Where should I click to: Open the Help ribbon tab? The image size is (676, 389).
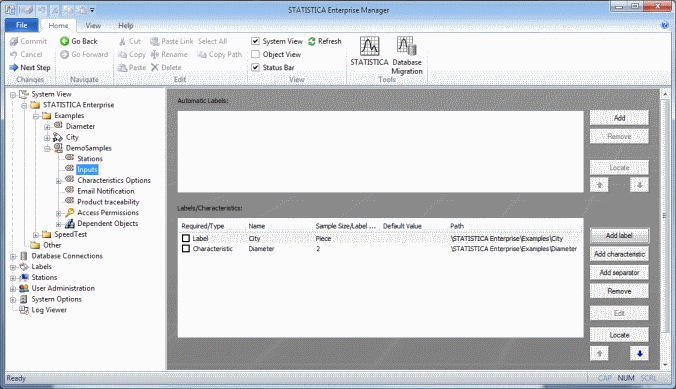(x=125, y=25)
